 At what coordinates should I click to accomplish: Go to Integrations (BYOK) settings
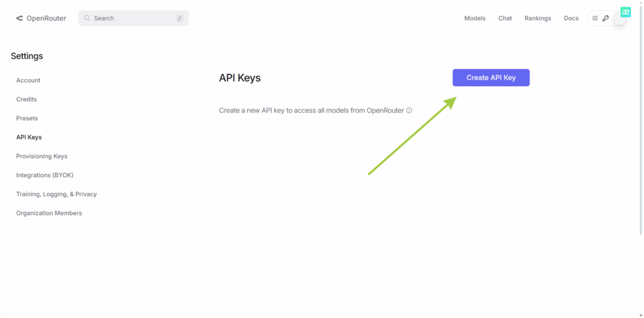45,175
